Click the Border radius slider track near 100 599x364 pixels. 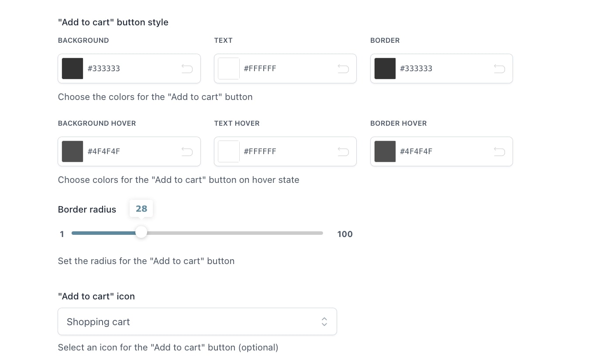coord(317,233)
